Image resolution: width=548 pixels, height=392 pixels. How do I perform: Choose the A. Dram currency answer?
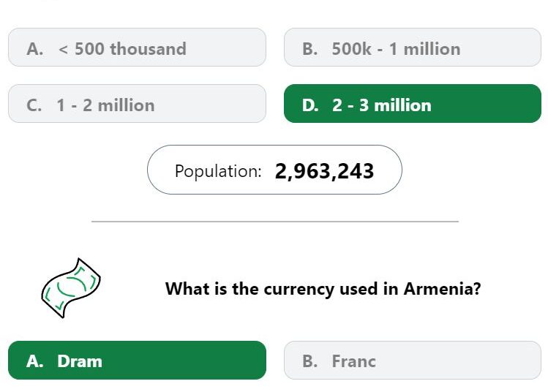coord(137,361)
